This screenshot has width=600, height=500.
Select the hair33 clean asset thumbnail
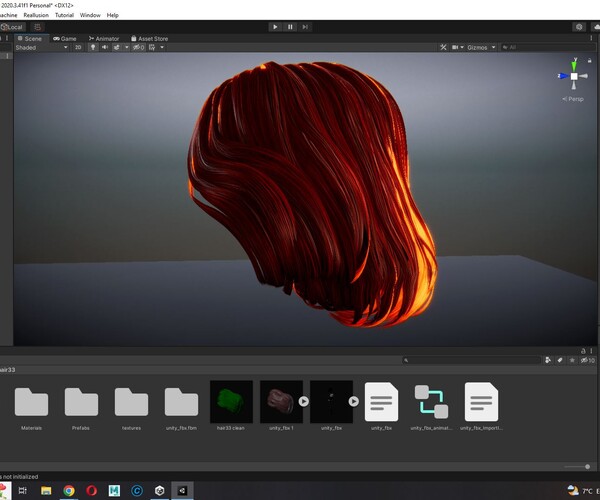[232, 402]
